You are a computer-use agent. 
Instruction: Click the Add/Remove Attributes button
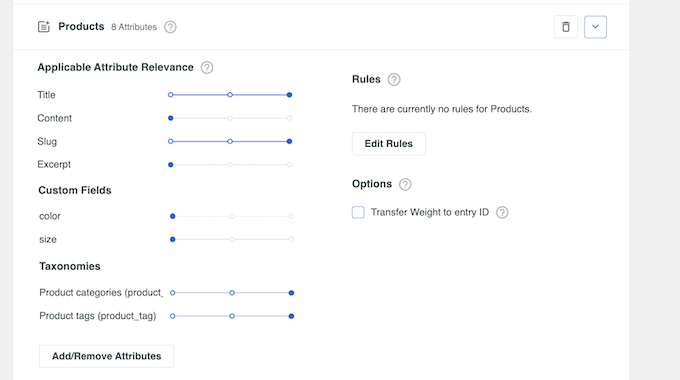(x=107, y=356)
